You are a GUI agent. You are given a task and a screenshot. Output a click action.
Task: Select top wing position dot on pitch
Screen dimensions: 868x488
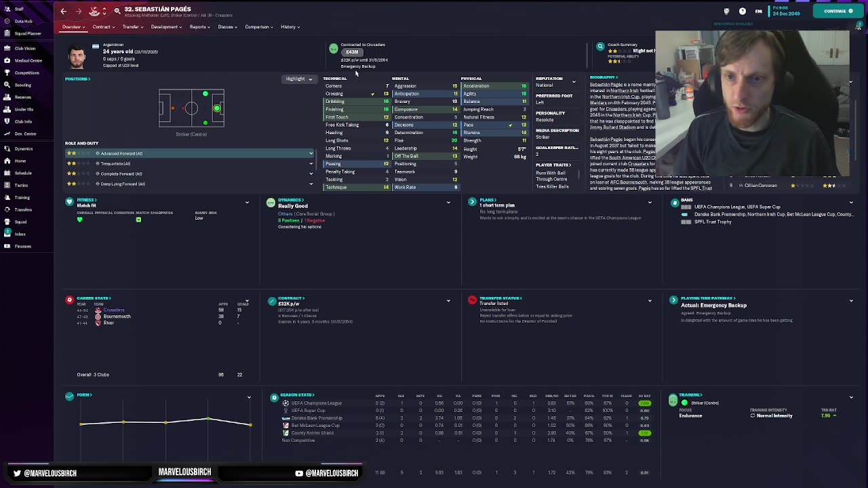tap(205, 94)
